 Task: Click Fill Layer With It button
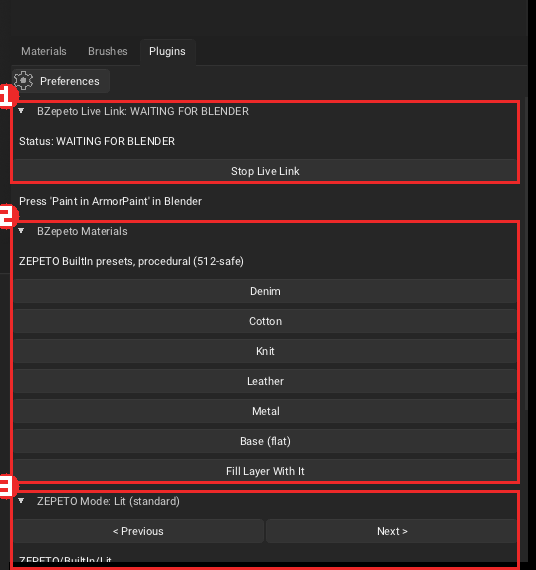pyautogui.click(x=265, y=471)
